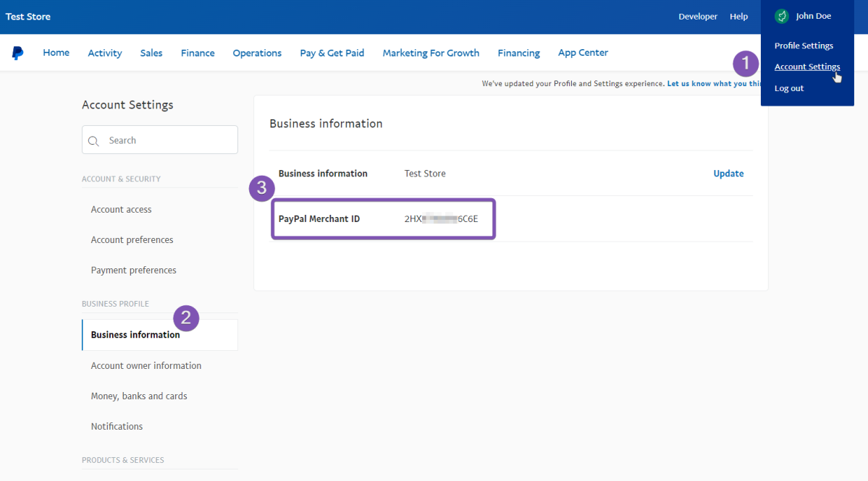Open the Sales menu
The height and width of the screenshot is (481, 868).
pos(151,53)
